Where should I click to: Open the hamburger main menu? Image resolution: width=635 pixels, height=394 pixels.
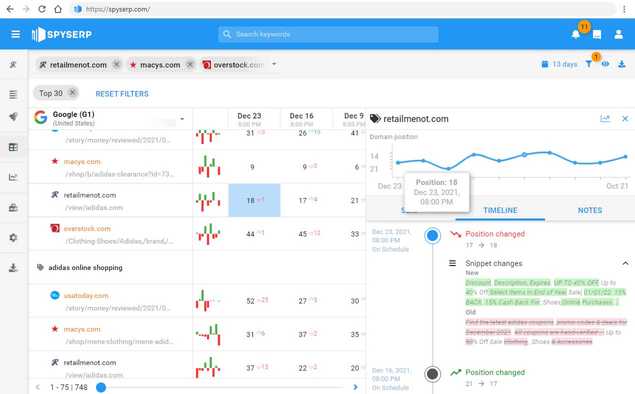coord(15,34)
